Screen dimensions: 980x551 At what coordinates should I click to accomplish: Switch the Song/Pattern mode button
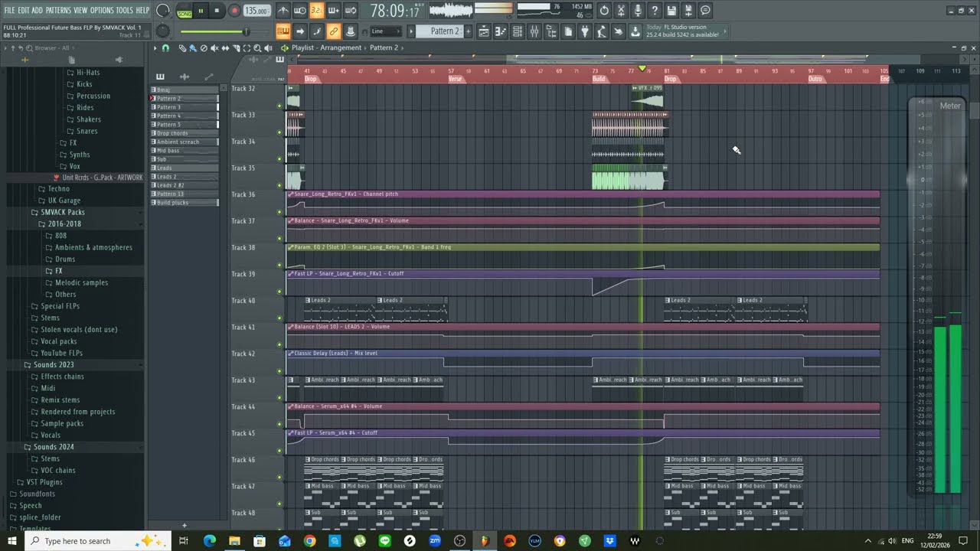tap(185, 11)
